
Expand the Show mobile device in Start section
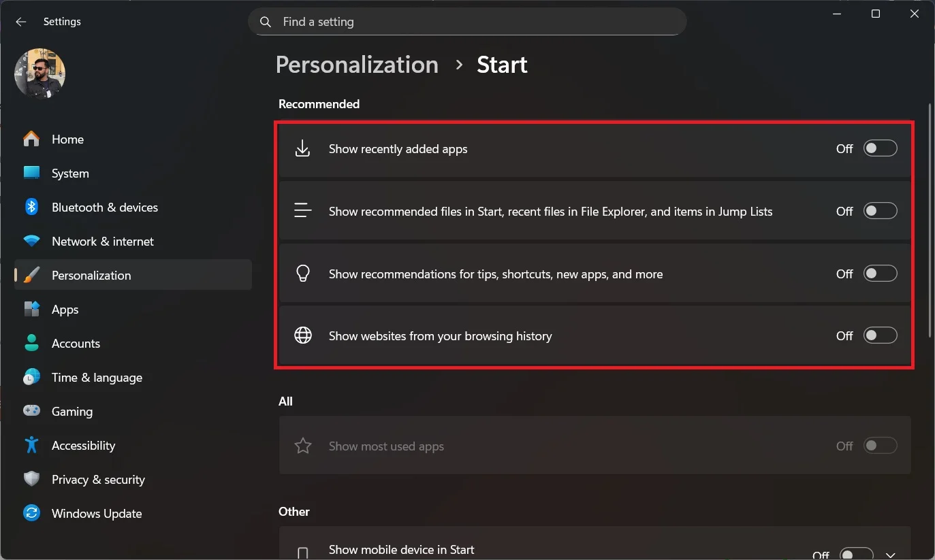coord(890,554)
